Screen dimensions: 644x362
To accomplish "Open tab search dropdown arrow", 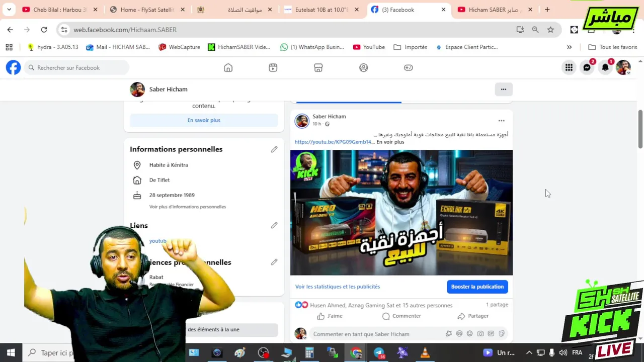I will point(9,10).
